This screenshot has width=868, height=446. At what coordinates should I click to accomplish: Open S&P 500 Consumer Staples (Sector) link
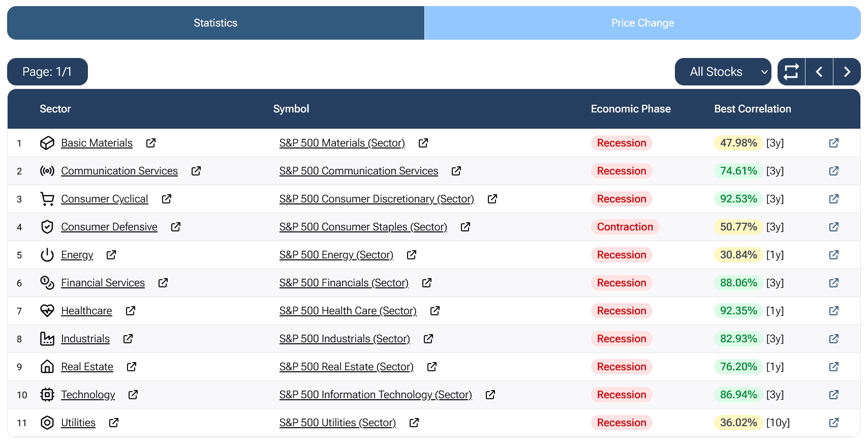(363, 227)
